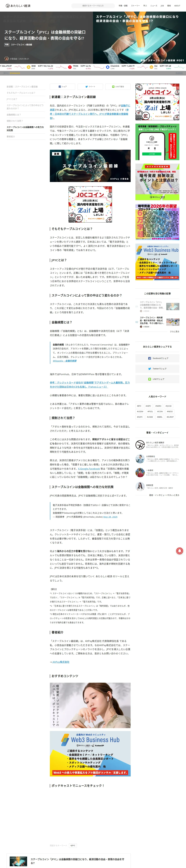Jump to 金融検閲とは？ in contents sidebar

(x=14, y=115)
